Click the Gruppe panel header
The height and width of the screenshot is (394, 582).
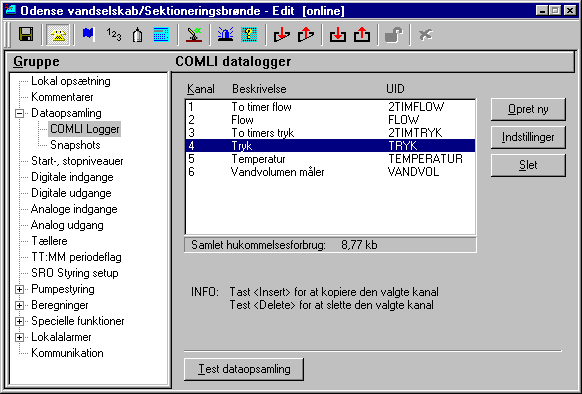click(36, 62)
